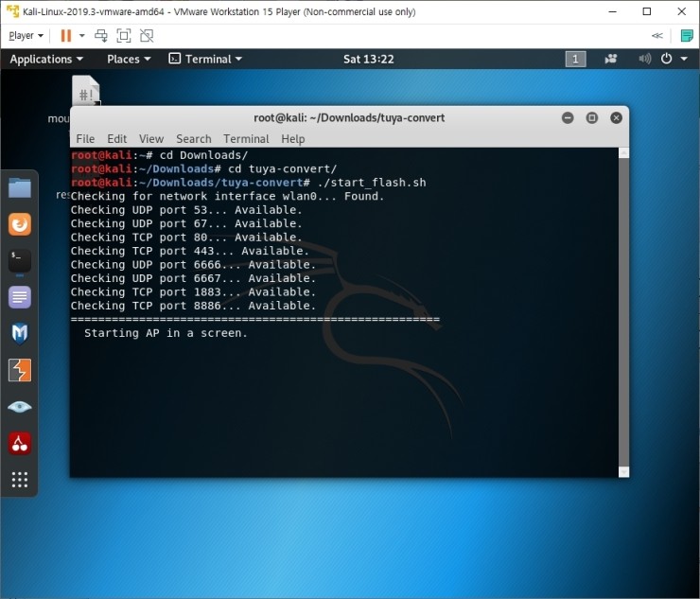Image resolution: width=700 pixels, height=599 pixels.
Task: Click 'Starting AP in a screen.' line
Action: 166,333
